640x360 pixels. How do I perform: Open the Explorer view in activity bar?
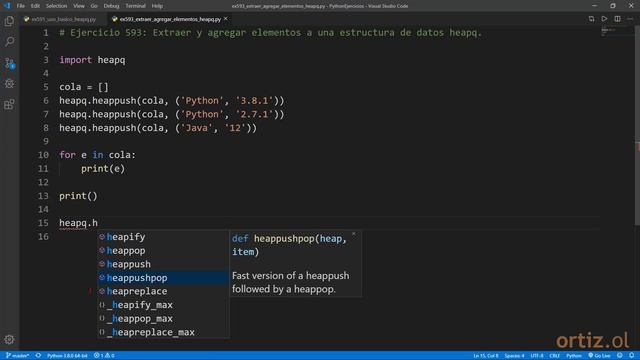[9, 21]
